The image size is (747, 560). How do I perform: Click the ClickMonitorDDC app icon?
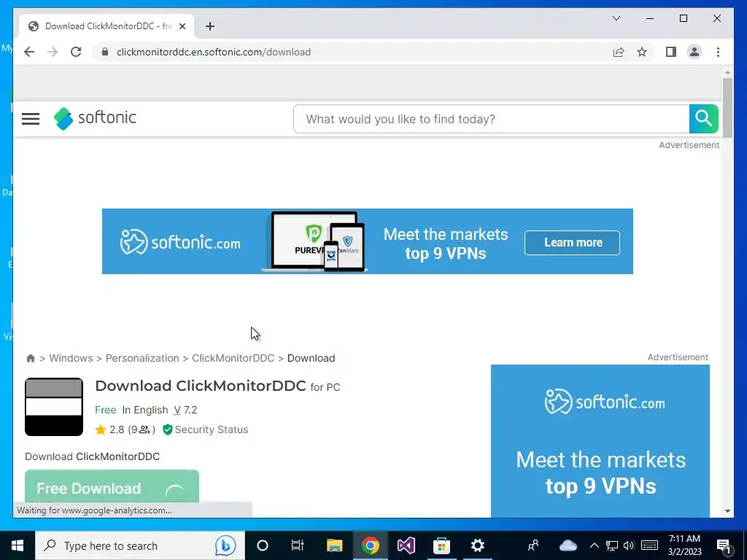(54, 407)
